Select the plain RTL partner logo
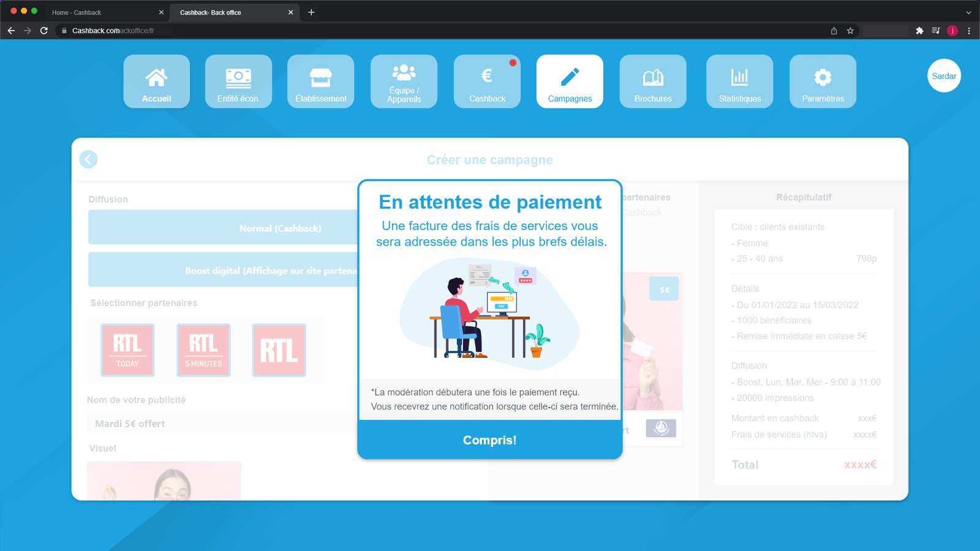This screenshot has width=980, height=551. (279, 350)
